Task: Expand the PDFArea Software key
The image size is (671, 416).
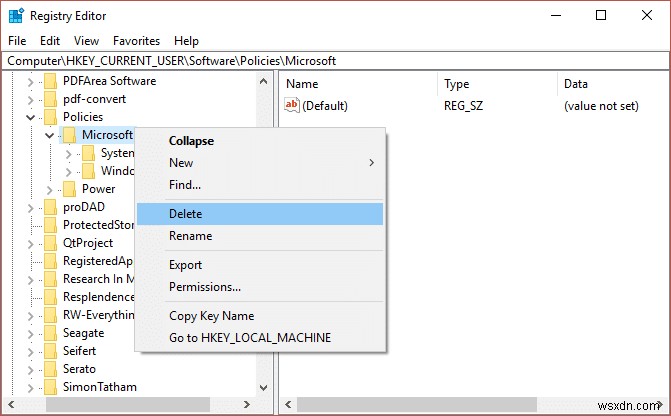Action: pyautogui.click(x=30, y=81)
